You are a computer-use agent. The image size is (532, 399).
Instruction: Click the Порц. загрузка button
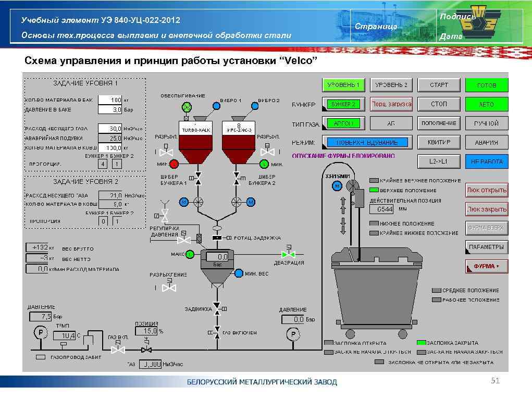coord(391,104)
